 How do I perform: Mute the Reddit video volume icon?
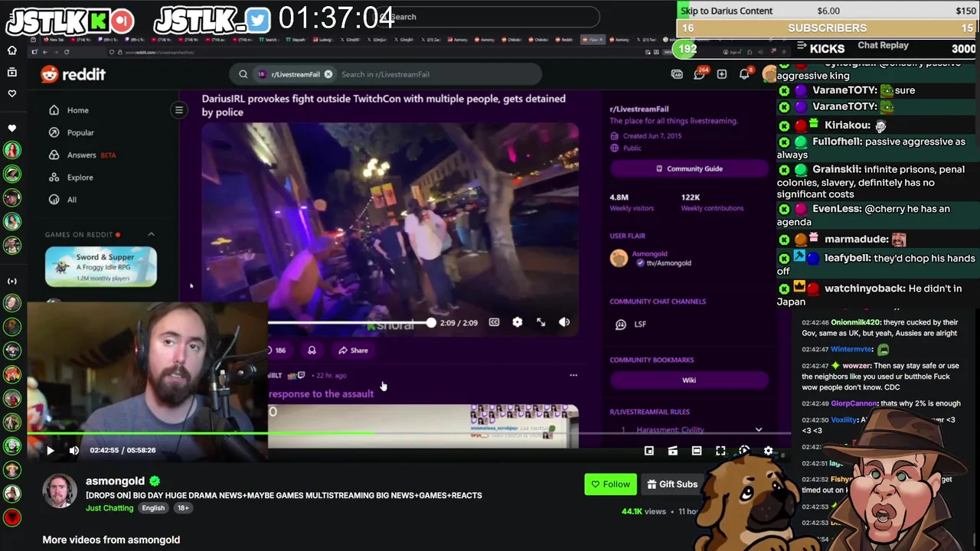click(564, 322)
